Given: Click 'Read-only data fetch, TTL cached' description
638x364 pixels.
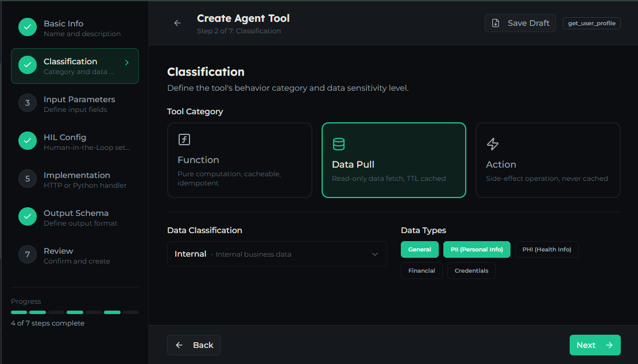Looking at the screenshot, I should 389,179.
